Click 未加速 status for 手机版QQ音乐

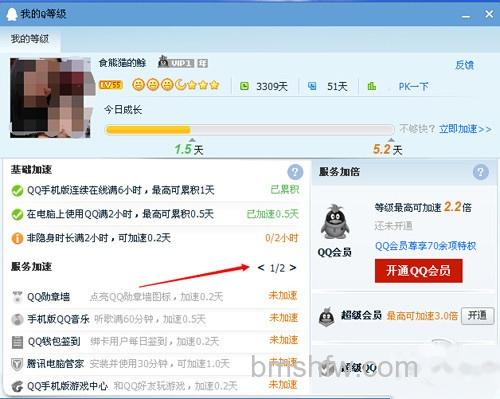[x=283, y=318]
